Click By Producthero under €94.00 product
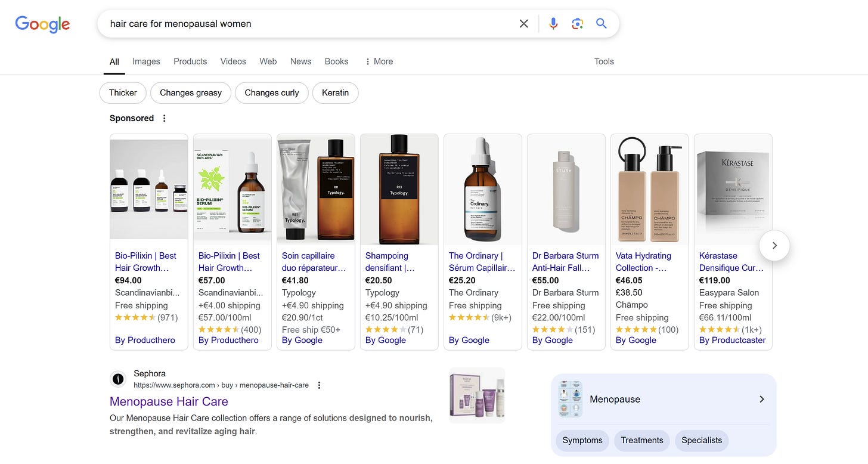 coord(145,340)
